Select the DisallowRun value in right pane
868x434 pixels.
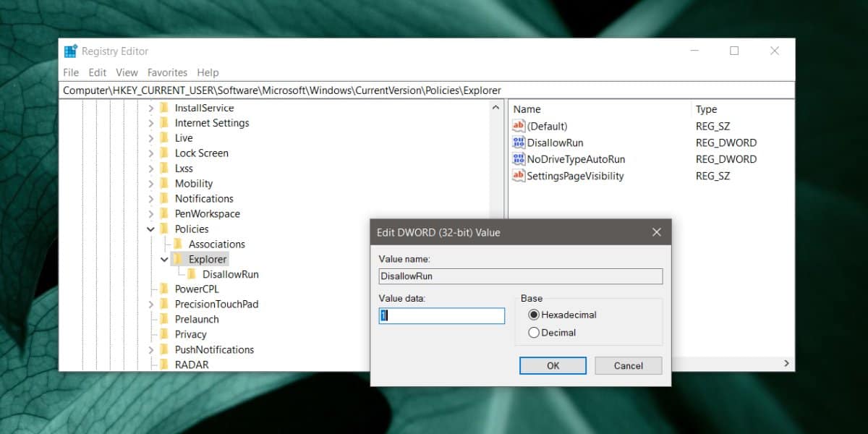tap(555, 142)
